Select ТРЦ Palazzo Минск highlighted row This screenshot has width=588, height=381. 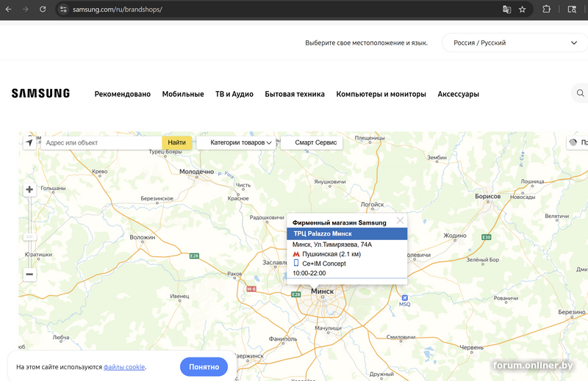coord(347,233)
